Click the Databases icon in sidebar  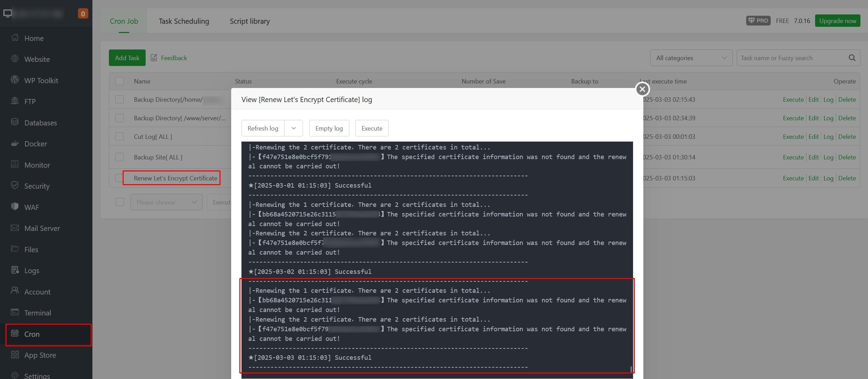click(15, 122)
